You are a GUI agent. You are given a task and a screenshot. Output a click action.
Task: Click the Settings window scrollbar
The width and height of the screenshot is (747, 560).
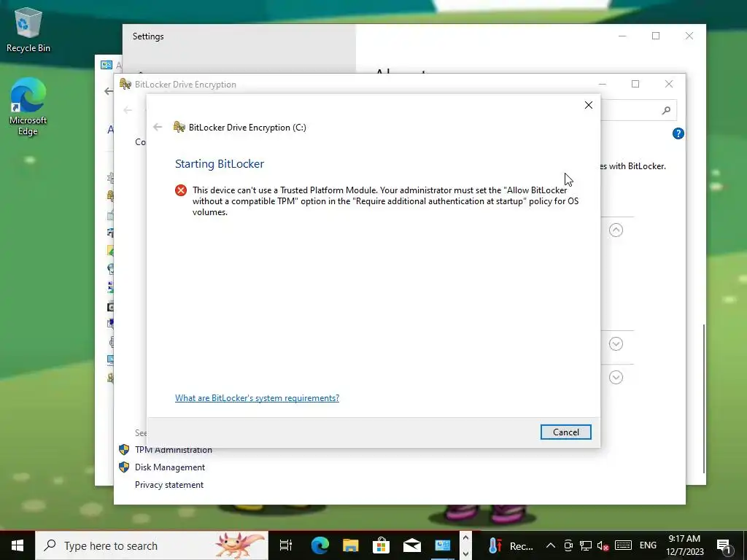(704, 399)
